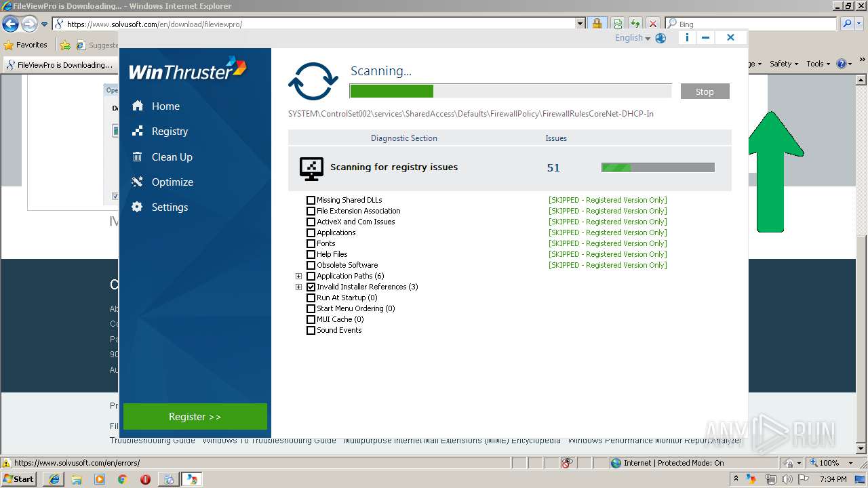Tick the Obsolete Software checkbox
868x488 pixels.
(311, 266)
